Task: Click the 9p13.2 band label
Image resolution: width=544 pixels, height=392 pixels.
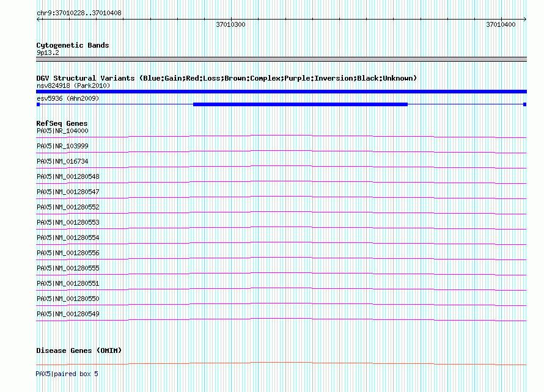Action: pyautogui.click(x=48, y=53)
